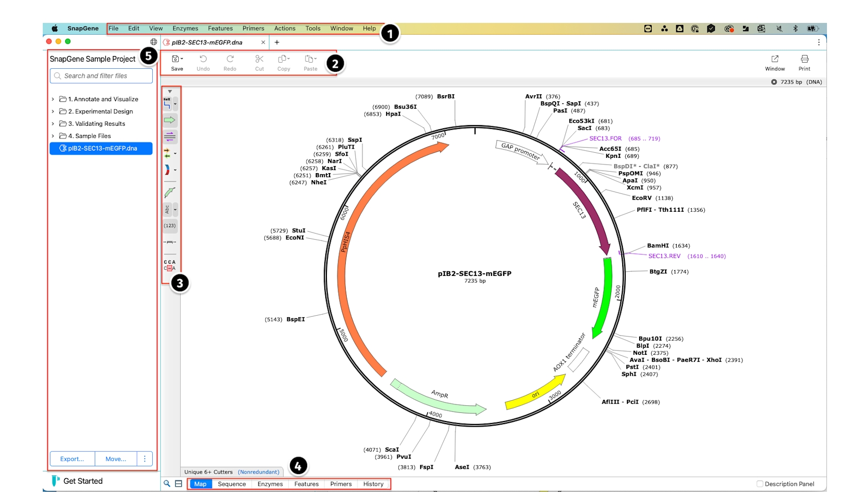Viewport: 856px width, 504px height.
Task: Open the Enzymes menu in menu bar
Action: tap(185, 29)
